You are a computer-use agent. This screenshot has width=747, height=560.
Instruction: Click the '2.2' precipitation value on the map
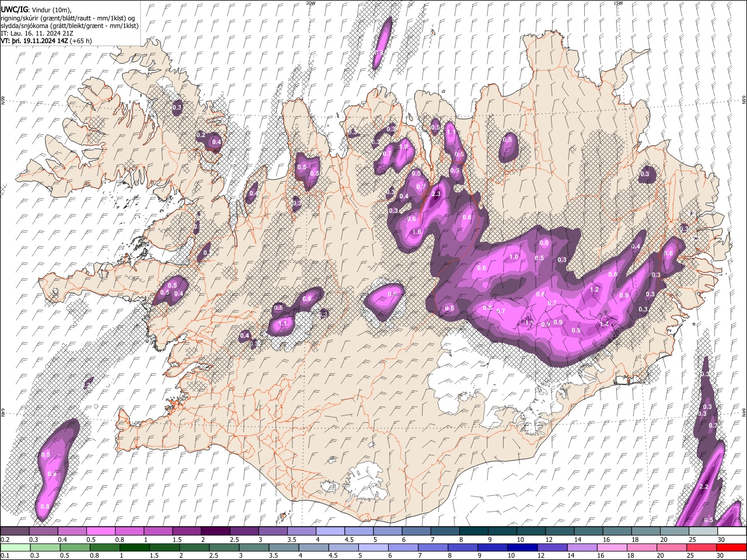point(703,487)
